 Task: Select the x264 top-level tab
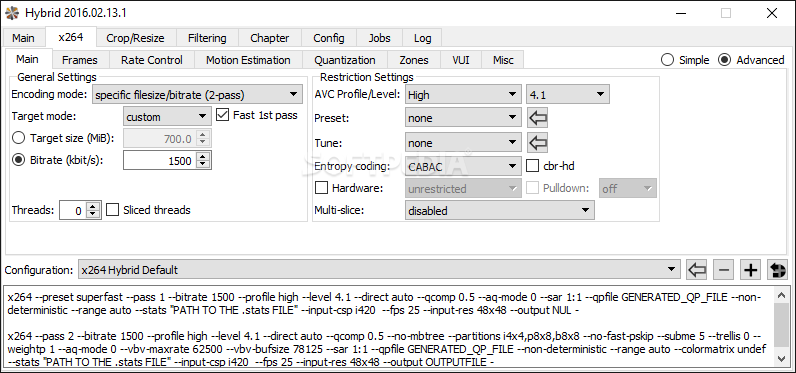[x=70, y=37]
